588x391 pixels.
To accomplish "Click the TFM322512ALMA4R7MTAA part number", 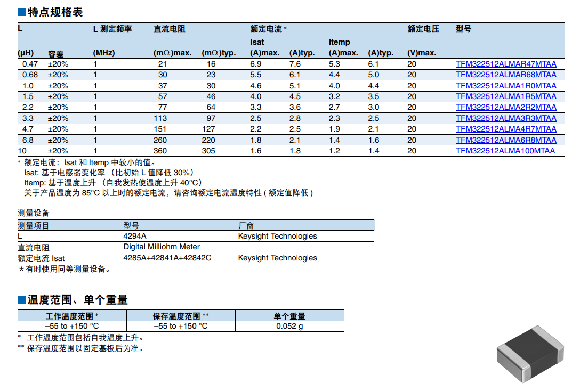I will 505,129.
